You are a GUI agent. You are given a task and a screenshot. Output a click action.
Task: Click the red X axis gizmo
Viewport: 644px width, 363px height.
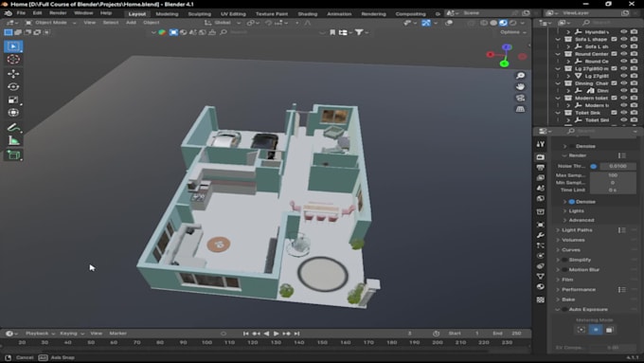pyautogui.click(x=490, y=54)
